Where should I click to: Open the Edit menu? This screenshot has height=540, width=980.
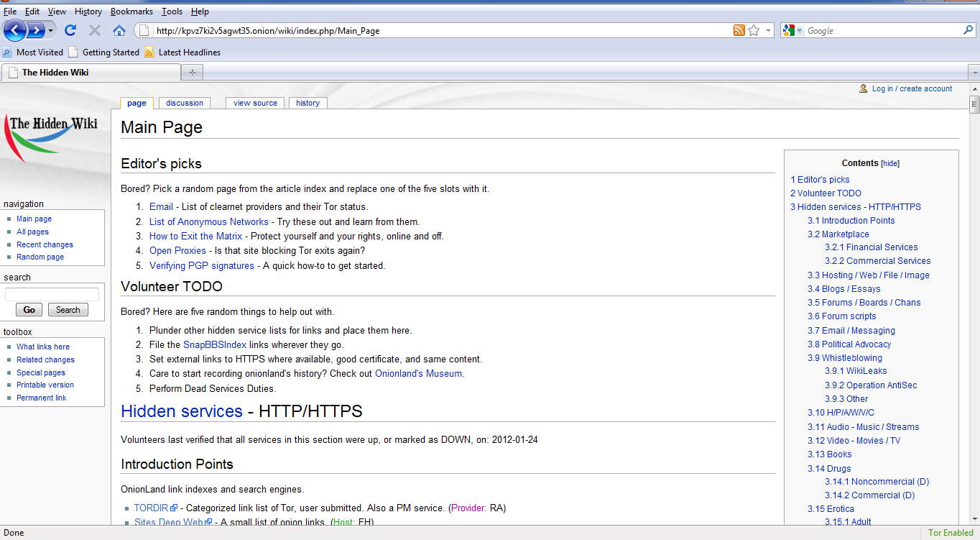point(32,11)
